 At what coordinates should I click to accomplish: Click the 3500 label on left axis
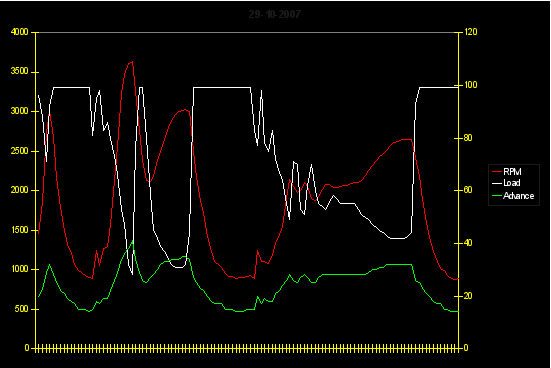20,71
